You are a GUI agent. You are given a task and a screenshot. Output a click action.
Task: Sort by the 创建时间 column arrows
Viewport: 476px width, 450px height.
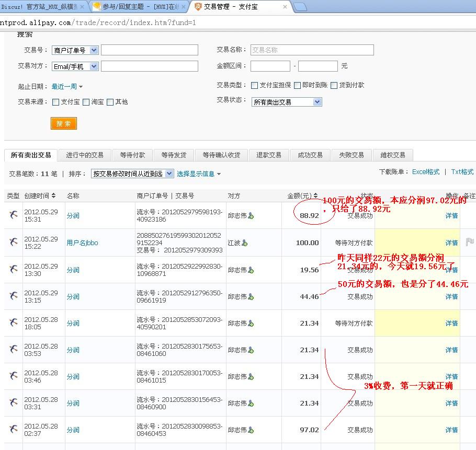click(x=53, y=196)
